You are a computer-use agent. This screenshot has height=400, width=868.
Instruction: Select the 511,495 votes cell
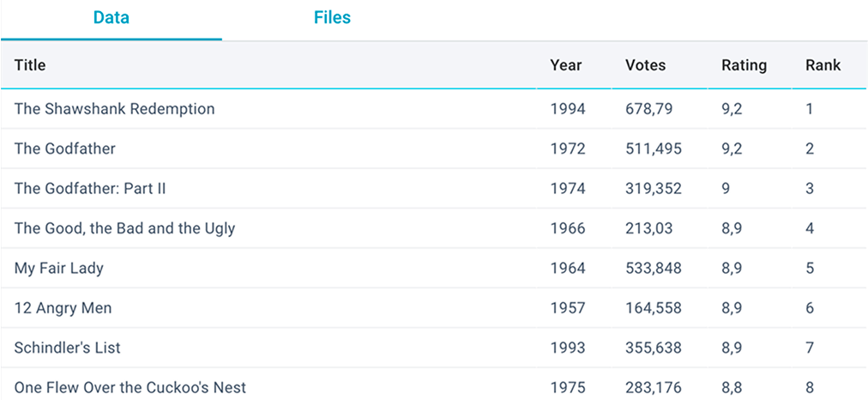(654, 148)
